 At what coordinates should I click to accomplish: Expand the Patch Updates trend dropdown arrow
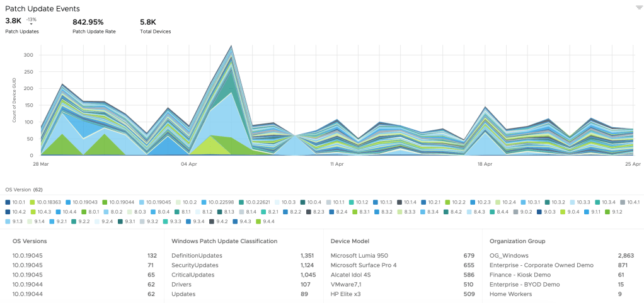click(31, 25)
